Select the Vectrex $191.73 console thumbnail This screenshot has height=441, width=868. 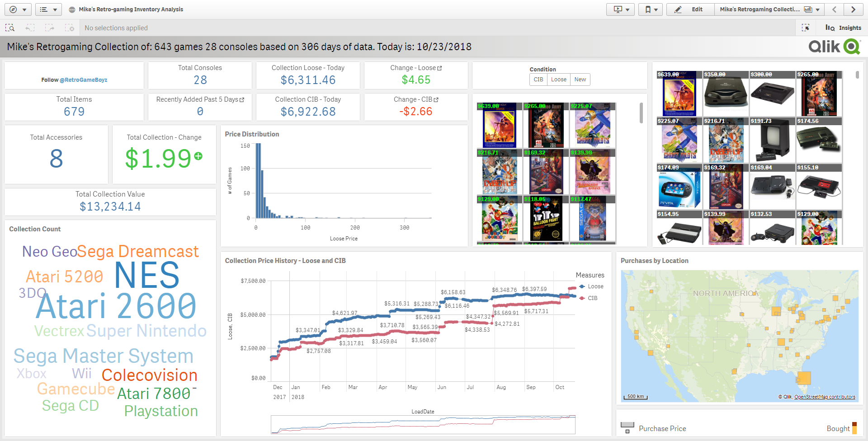[772, 140]
